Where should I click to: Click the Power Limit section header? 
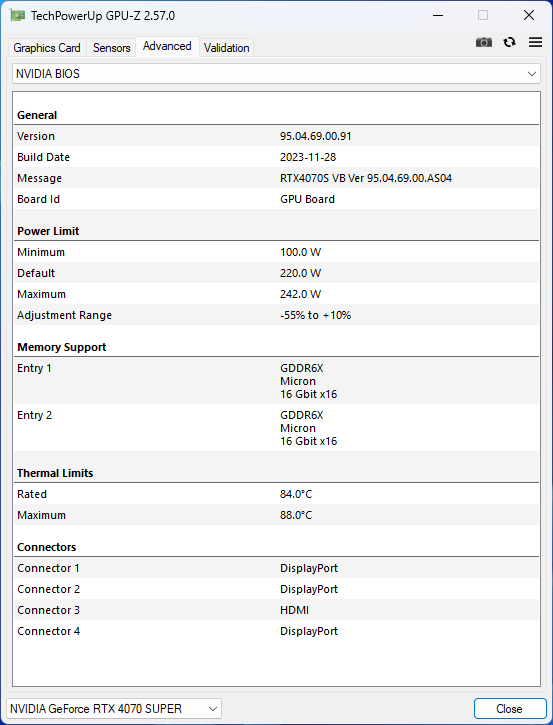click(48, 231)
